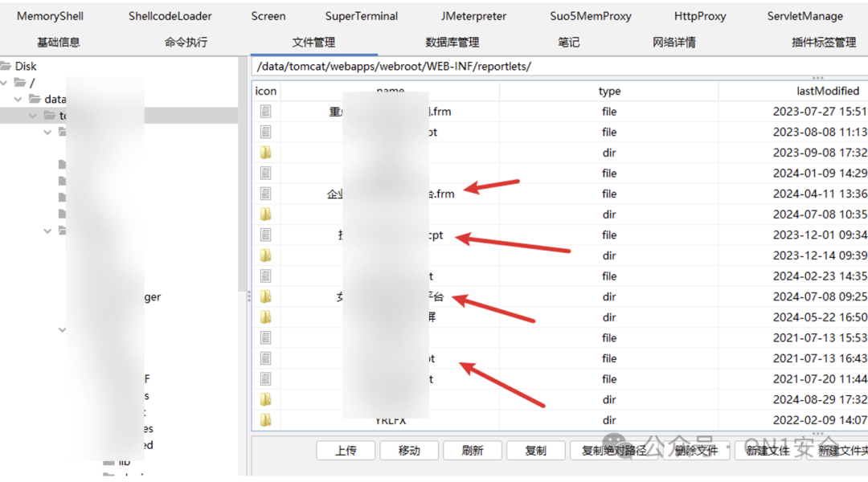This screenshot has width=868, height=482.
Task: Open the 插件标签管理 tab
Action: tap(824, 42)
